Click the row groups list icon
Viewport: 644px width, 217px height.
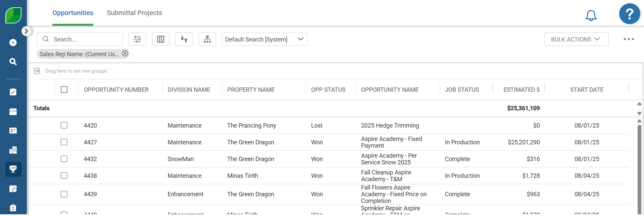37,71
